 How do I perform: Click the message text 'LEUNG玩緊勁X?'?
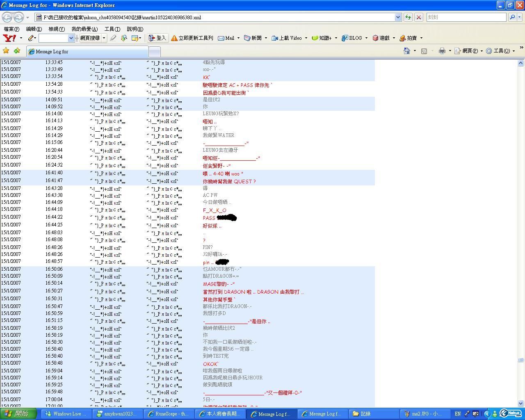click(221, 114)
